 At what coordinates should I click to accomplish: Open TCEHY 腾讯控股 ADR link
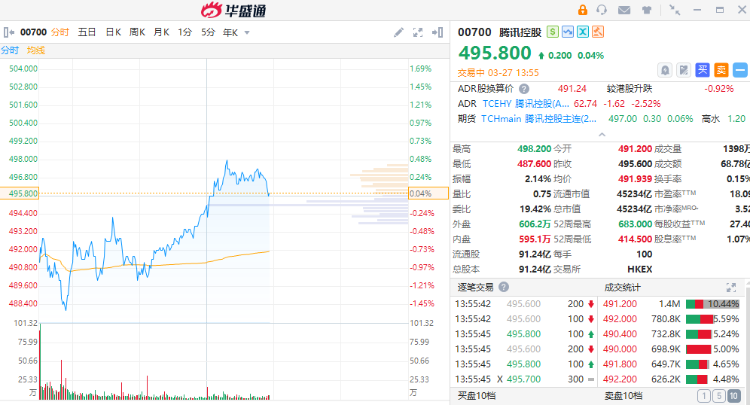(x=526, y=104)
